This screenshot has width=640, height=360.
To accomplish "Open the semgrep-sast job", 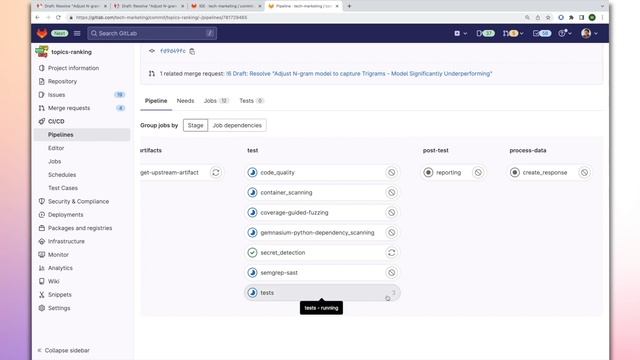I will tap(279, 273).
